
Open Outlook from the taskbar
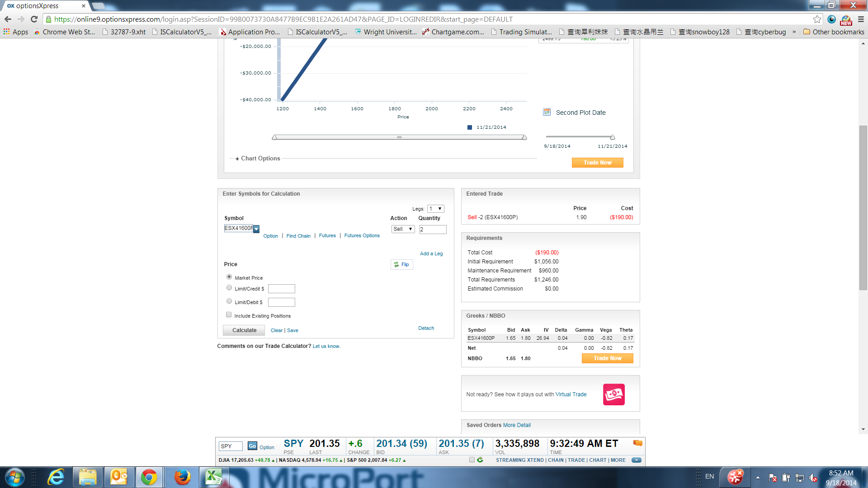(119, 477)
